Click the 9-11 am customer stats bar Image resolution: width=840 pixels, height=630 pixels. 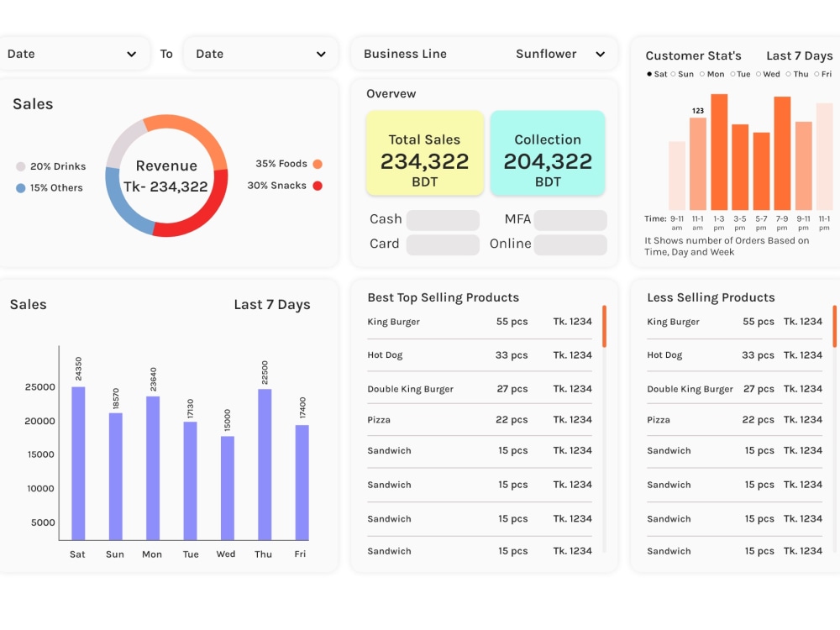677,176
